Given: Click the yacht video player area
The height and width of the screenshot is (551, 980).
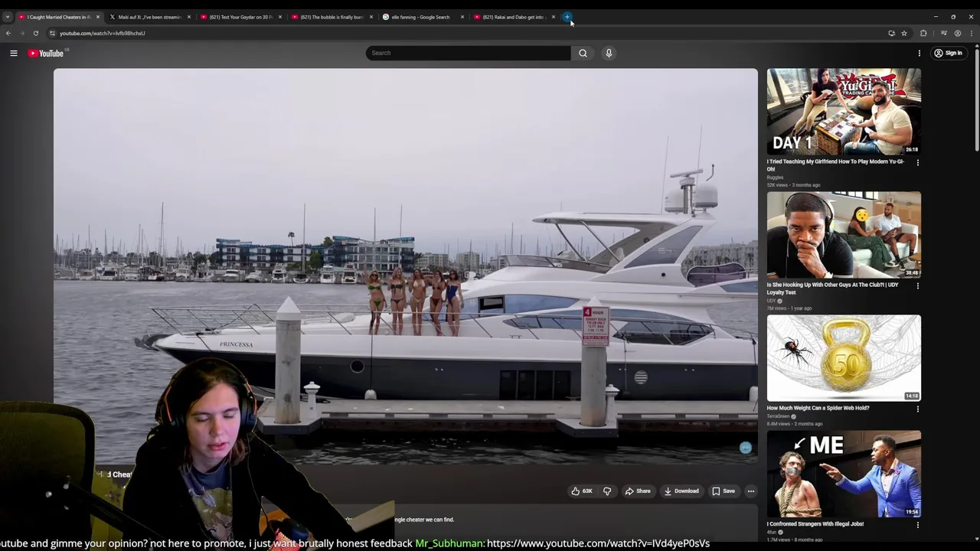Looking at the screenshot, I should [406, 266].
